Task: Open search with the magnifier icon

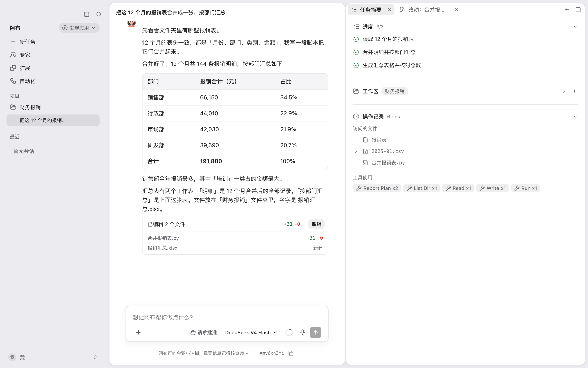Action: click(x=99, y=14)
